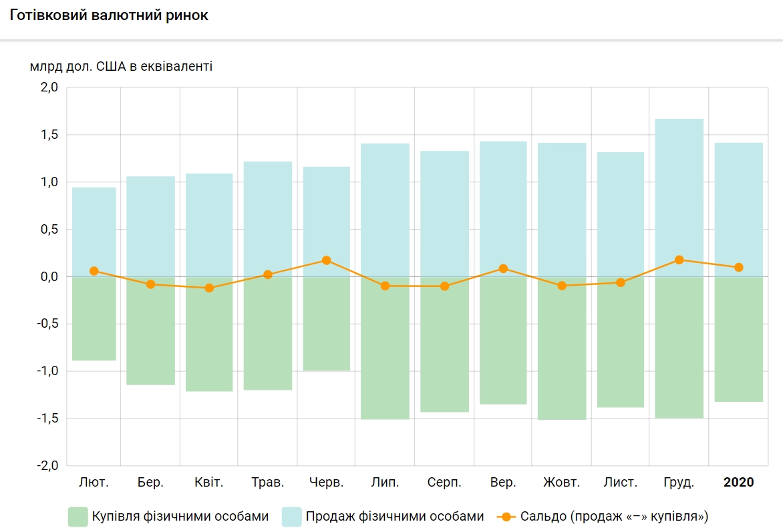This screenshot has height=532, width=783.
Task: Click the orange Сальдо point for Квіт.
Action: tap(209, 288)
